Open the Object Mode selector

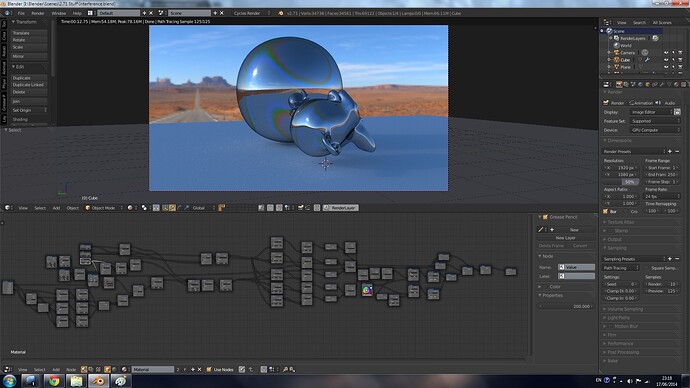(x=103, y=208)
